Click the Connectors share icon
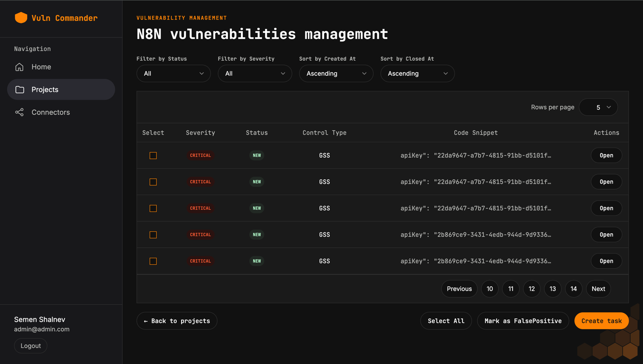Image resolution: width=643 pixels, height=364 pixels. pos(19,112)
